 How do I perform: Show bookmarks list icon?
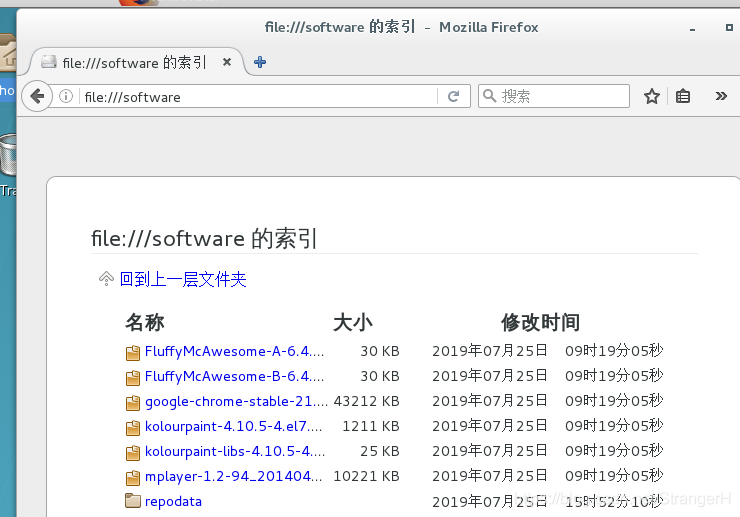pos(683,96)
